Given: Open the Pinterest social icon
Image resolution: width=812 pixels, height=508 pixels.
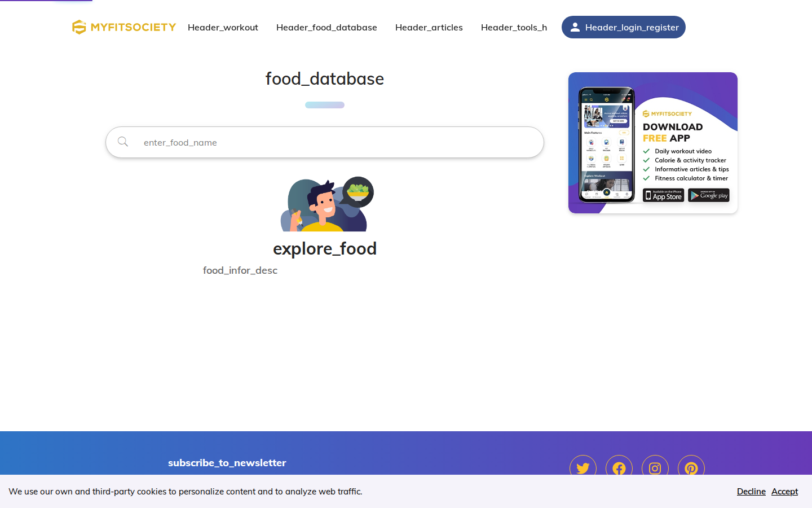Looking at the screenshot, I should 691,468.
